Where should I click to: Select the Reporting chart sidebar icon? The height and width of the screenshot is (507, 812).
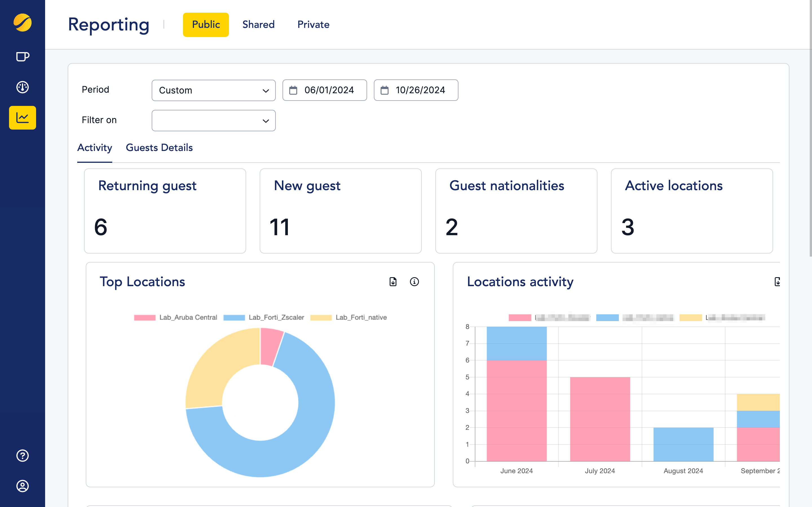23,118
